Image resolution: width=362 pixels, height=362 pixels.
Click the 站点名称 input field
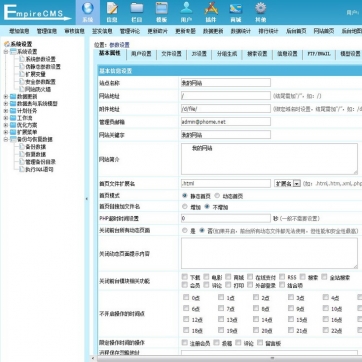(x=226, y=83)
